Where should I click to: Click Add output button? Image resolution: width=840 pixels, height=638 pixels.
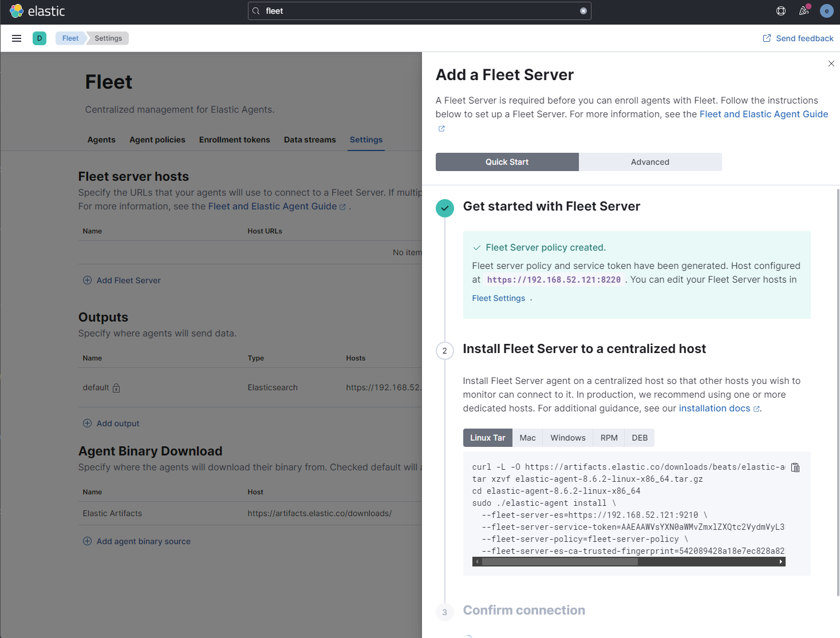(111, 423)
